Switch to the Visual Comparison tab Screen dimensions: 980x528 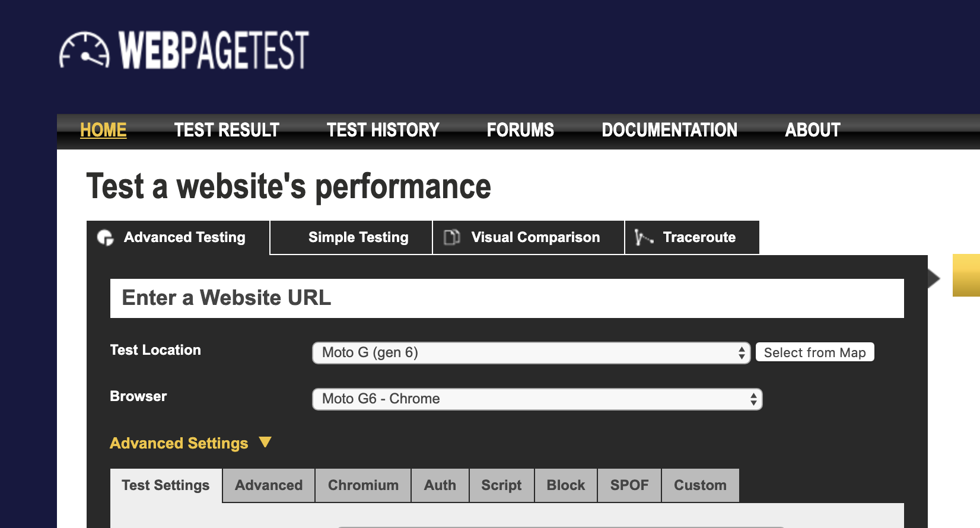(x=529, y=237)
